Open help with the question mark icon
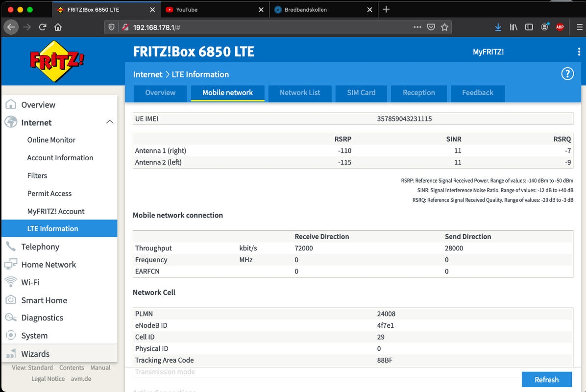586x392 pixels. coord(567,74)
